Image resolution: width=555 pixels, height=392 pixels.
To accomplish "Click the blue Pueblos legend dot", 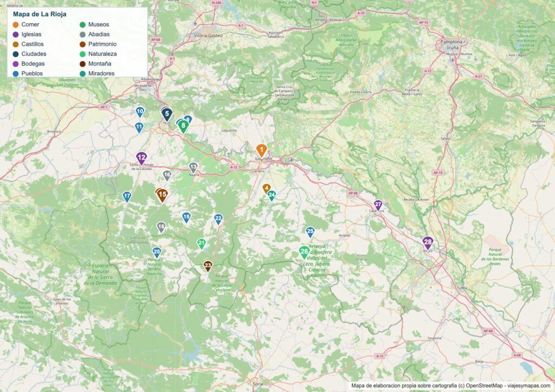I will (x=16, y=74).
